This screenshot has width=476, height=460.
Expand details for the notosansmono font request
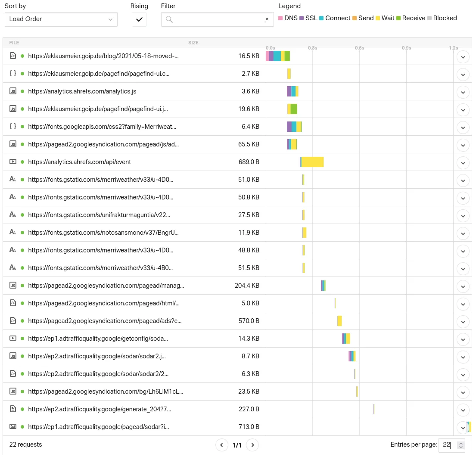click(463, 233)
